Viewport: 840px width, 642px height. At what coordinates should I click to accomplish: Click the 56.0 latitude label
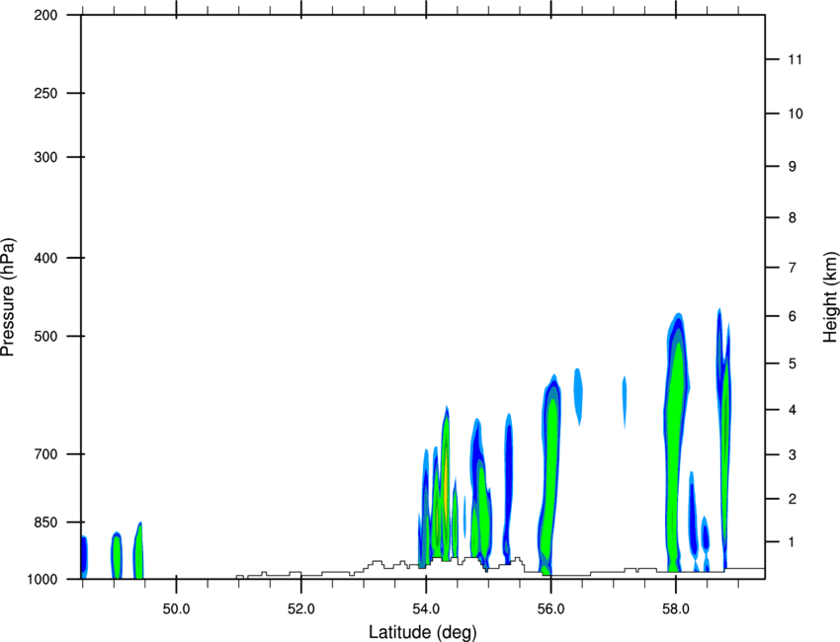coord(550,608)
